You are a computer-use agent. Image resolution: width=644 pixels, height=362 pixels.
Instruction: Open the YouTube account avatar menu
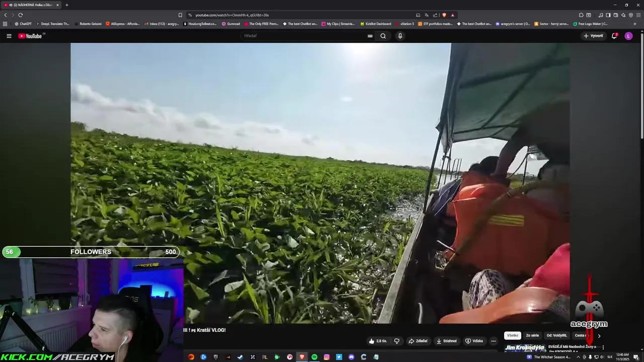pos(628,36)
